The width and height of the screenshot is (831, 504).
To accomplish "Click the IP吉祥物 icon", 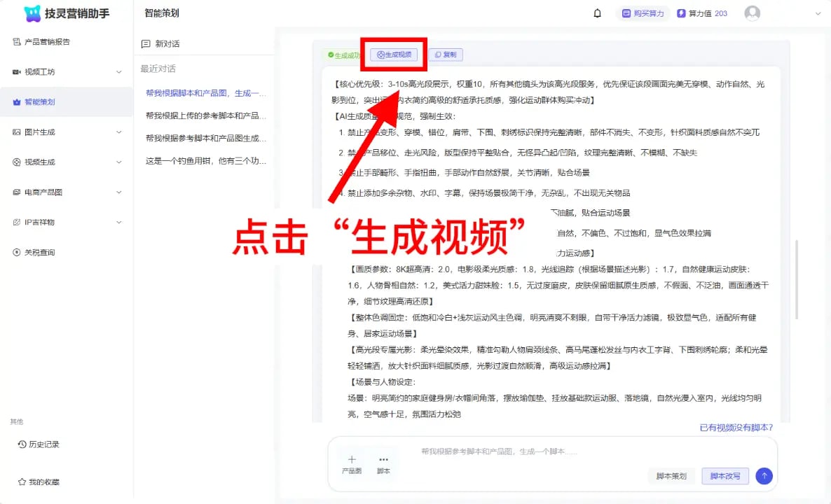I will pos(16,223).
